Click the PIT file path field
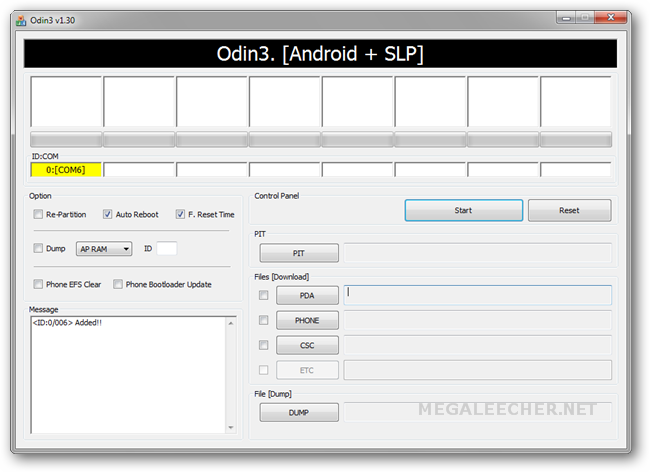The width and height of the screenshot is (650, 472). [478, 253]
